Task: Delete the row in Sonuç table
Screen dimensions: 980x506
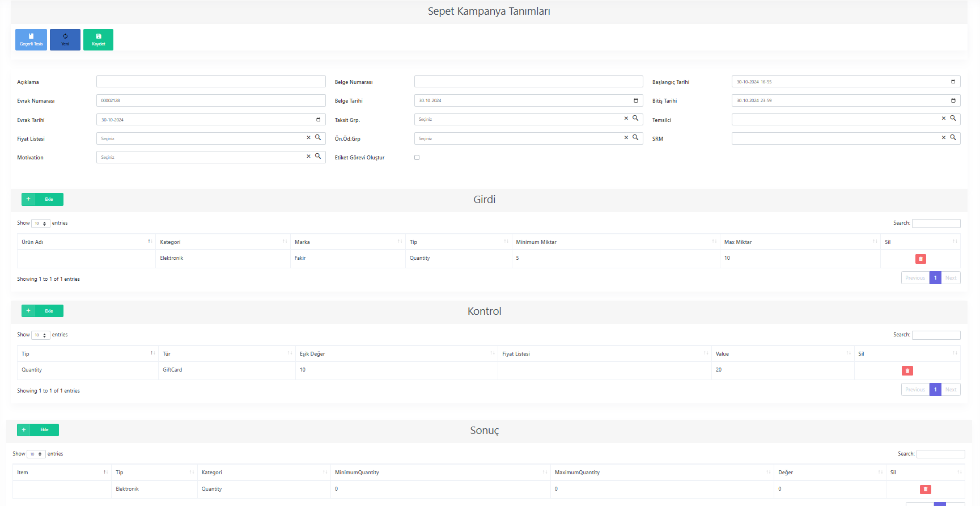Action: coord(925,489)
